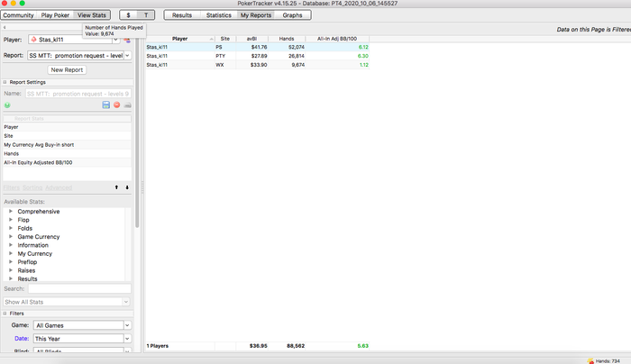Switch to cash game mode with the $ button
The height and width of the screenshot is (364, 631).
pyautogui.click(x=128, y=15)
